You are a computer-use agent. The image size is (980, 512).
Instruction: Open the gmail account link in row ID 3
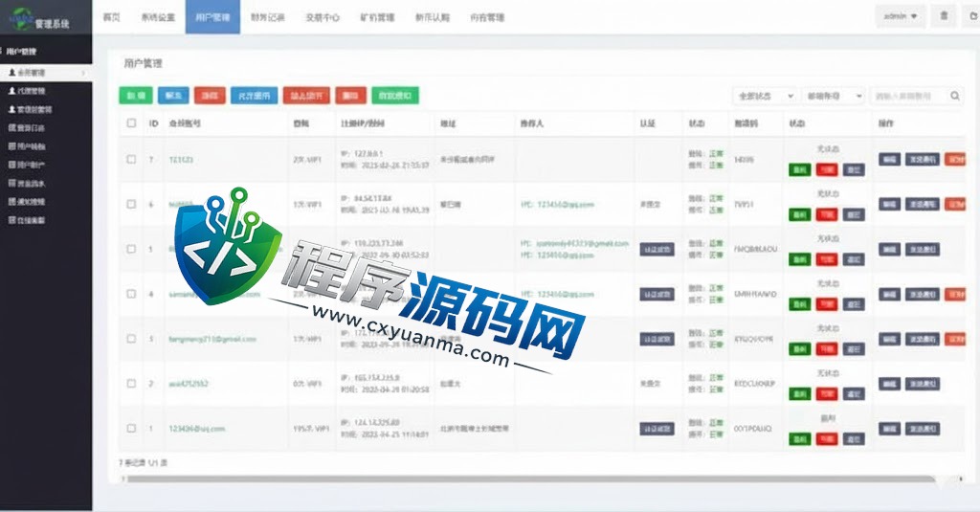212,339
